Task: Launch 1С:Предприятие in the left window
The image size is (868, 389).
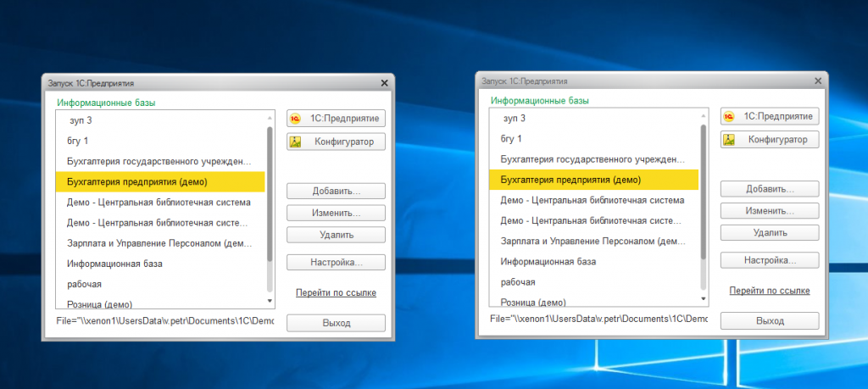Action: pyautogui.click(x=336, y=119)
